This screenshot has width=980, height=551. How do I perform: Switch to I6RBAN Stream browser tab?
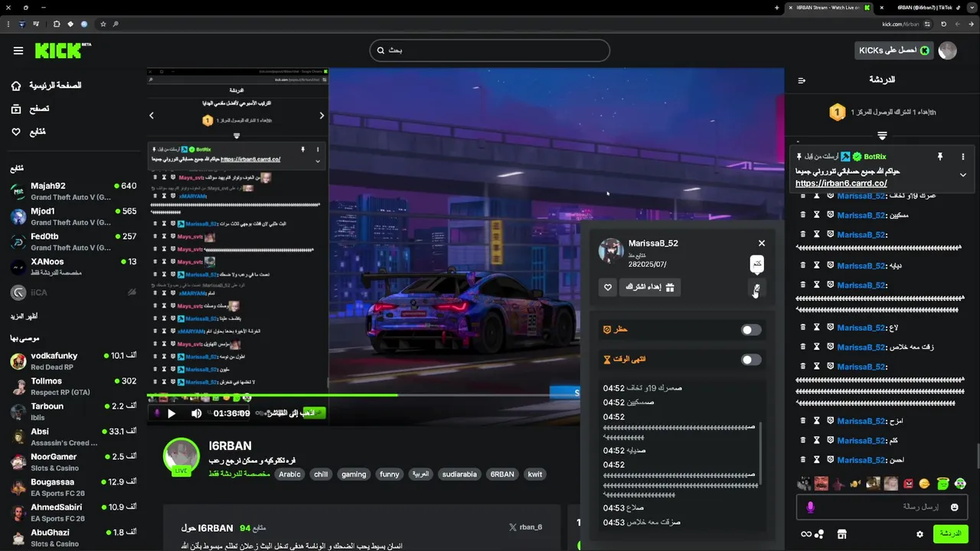pyautogui.click(x=829, y=8)
